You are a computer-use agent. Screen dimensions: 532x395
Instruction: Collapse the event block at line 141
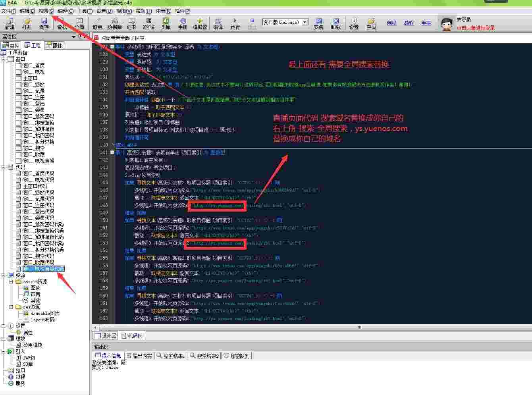(x=112, y=152)
